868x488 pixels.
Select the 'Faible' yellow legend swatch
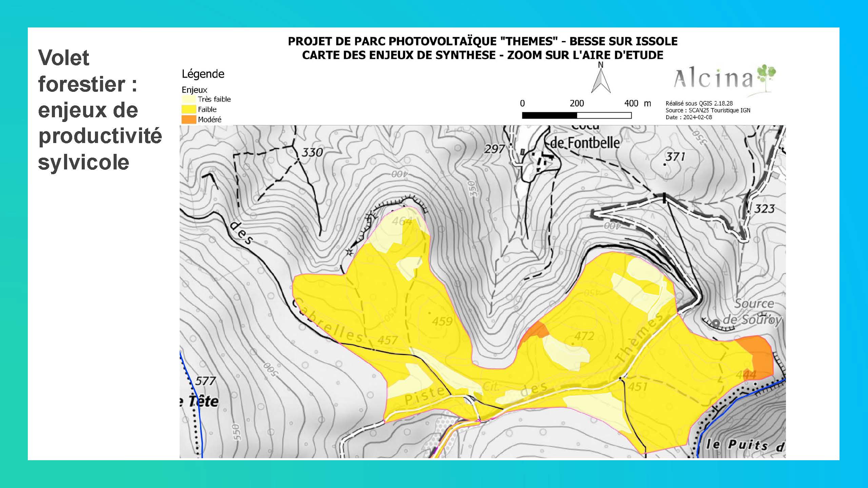coord(189,109)
